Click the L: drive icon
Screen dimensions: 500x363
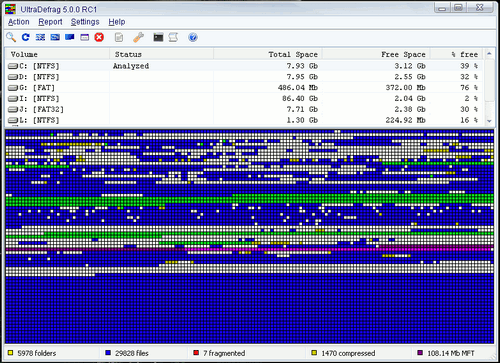(13, 120)
